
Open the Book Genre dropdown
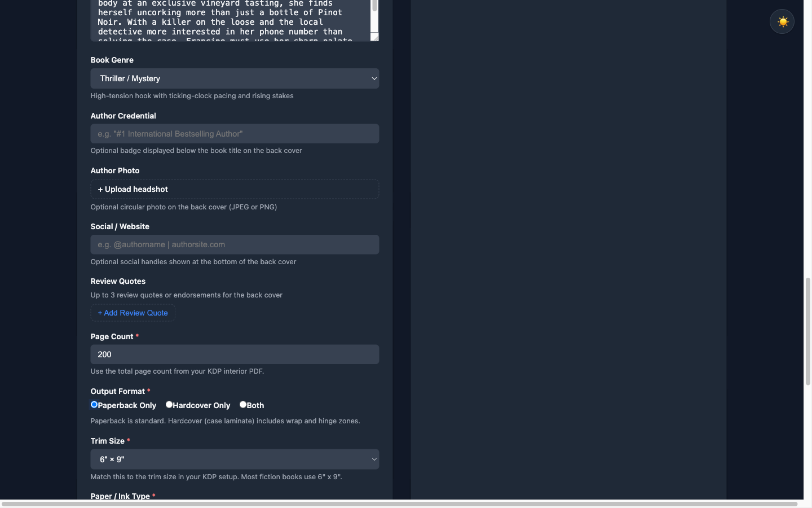pos(235,78)
